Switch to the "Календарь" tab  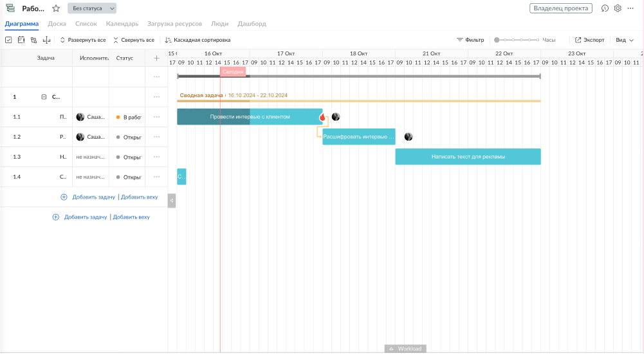pyautogui.click(x=122, y=24)
